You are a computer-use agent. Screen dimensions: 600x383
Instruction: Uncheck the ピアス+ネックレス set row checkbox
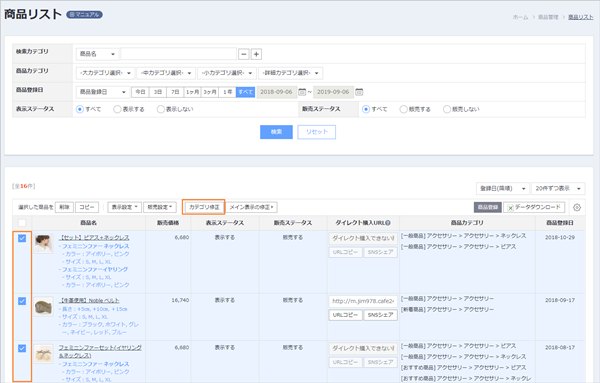[22, 238]
